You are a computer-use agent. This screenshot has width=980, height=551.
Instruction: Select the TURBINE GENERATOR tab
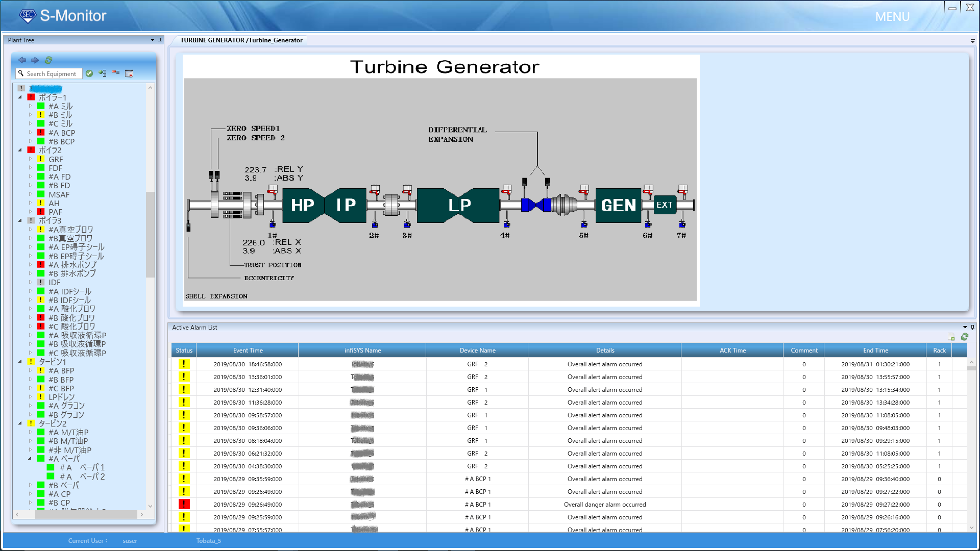pos(241,40)
